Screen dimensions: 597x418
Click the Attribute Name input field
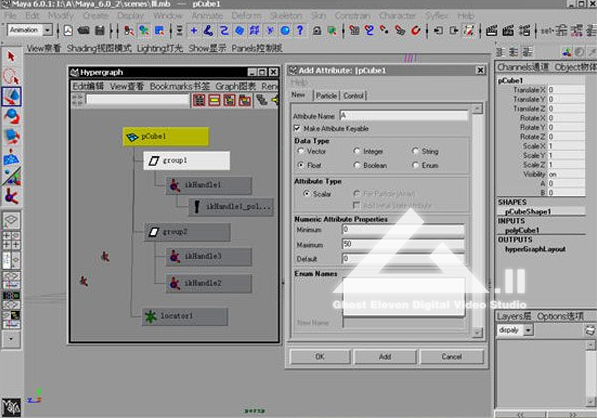point(404,116)
